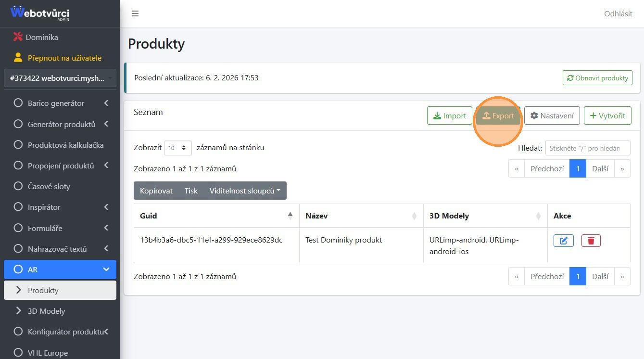Click the Vytvořit create button
The width and height of the screenshot is (644, 359).
pyautogui.click(x=607, y=115)
